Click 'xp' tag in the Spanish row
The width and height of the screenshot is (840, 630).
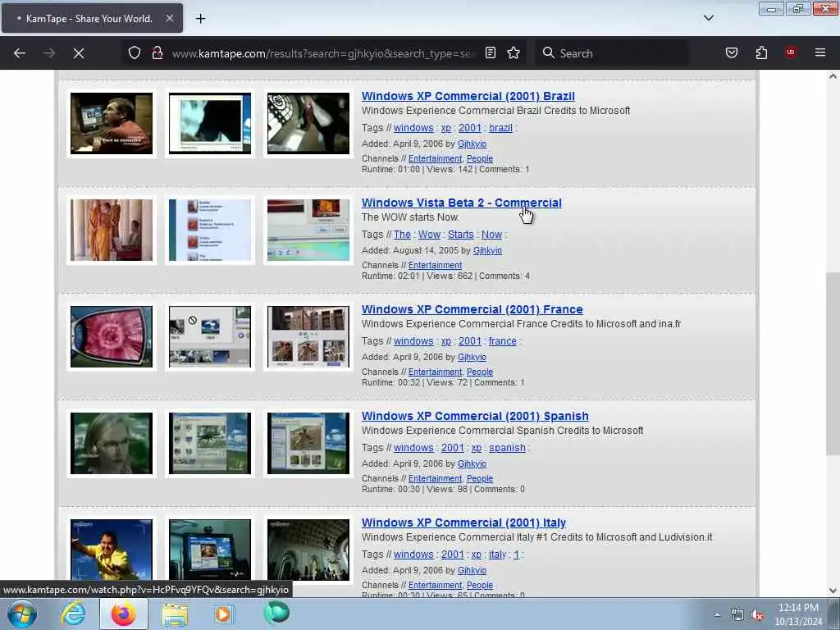pos(477,448)
